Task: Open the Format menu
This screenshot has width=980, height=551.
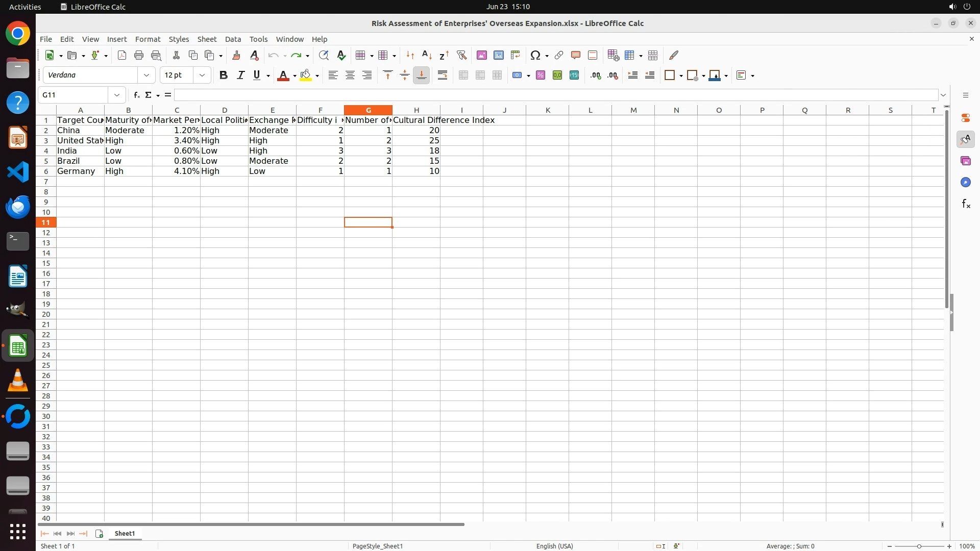Action: [148, 39]
